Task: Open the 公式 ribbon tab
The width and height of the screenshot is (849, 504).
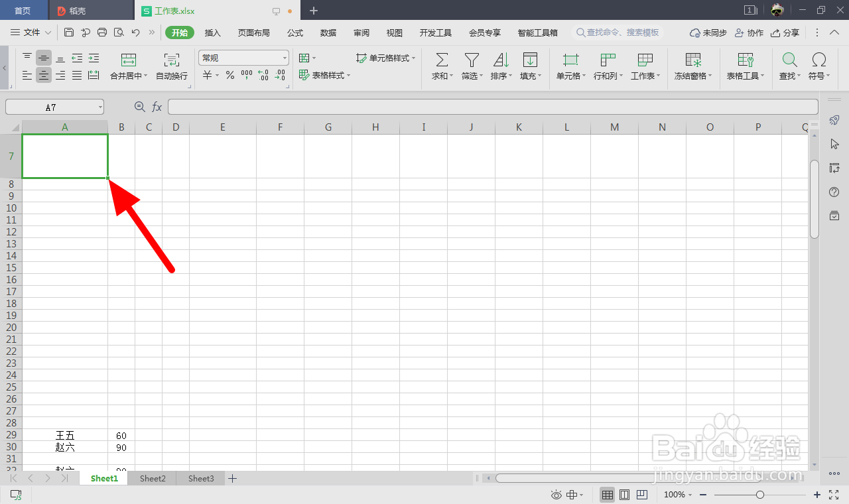Action: pos(295,32)
